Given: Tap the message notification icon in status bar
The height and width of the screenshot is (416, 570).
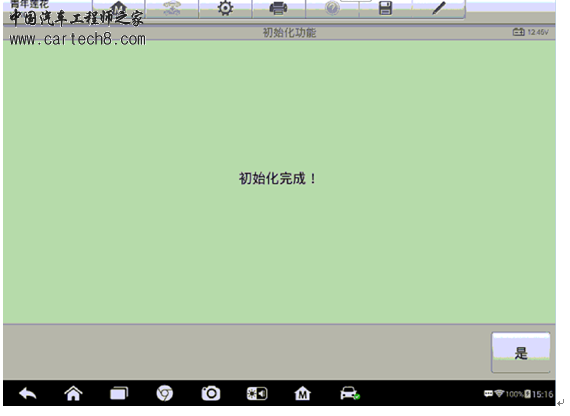Looking at the screenshot, I should tap(489, 393).
